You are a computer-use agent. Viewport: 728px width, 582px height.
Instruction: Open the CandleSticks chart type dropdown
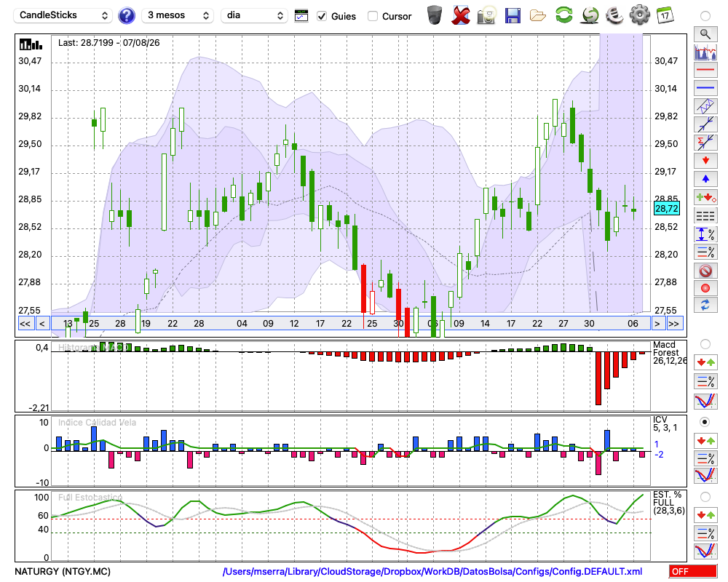pyautogui.click(x=63, y=15)
